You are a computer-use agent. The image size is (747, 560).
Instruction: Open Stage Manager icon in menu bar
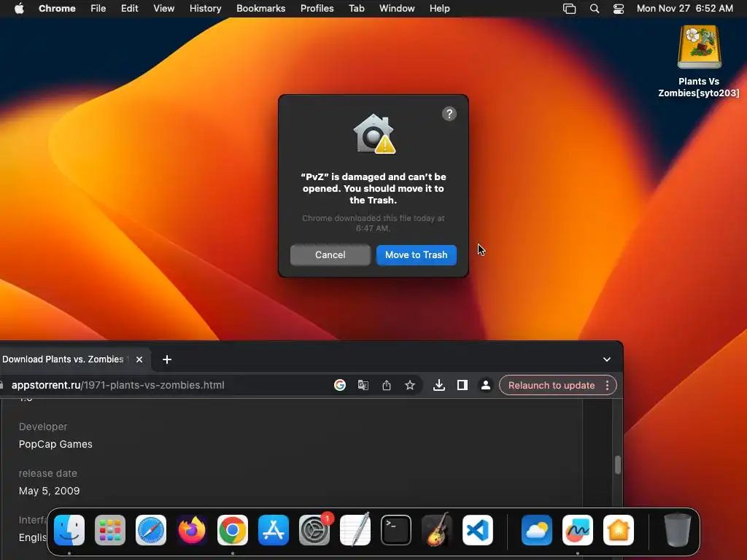click(x=569, y=9)
